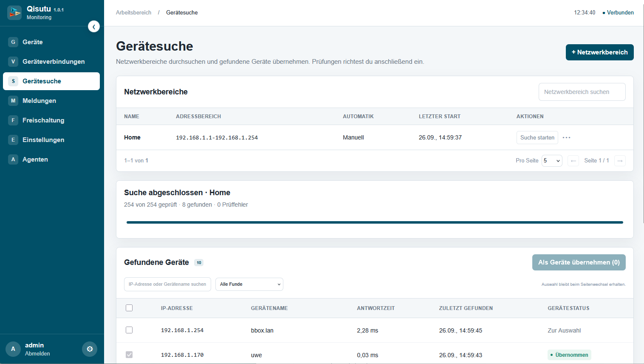Open Geräteverbindungen in the sidebar
The image size is (644, 364).
51,62
